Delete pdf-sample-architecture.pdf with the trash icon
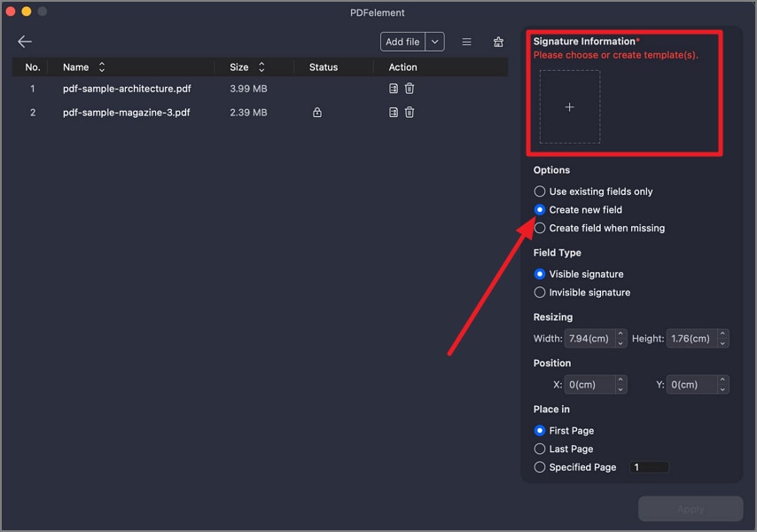The image size is (757, 532). click(x=410, y=89)
